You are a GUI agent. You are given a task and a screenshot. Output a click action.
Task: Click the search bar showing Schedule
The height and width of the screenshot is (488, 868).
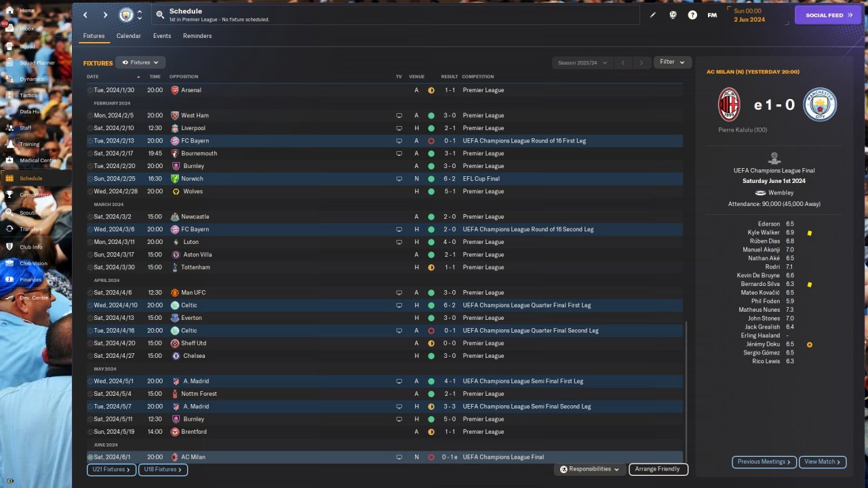click(395, 15)
